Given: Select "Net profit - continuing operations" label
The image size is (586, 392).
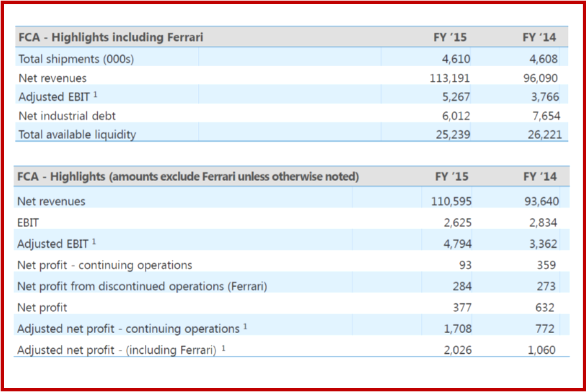Looking at the screenshot, I should (105, 265).
